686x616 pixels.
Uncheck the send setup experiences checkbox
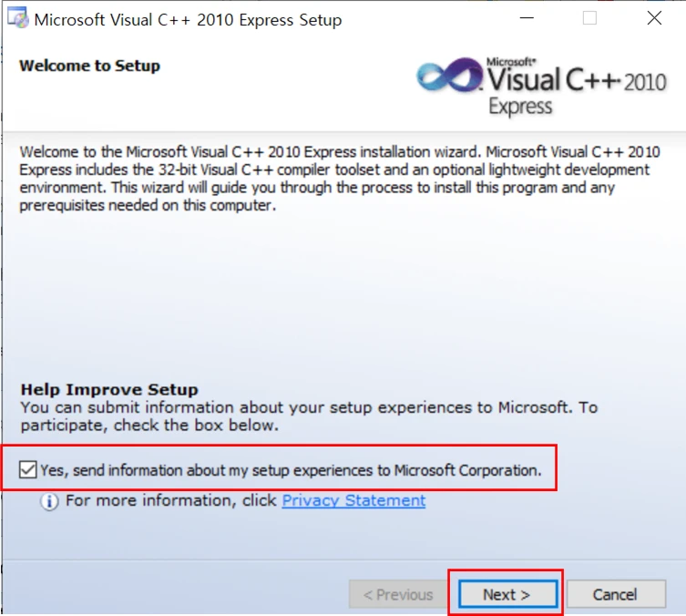click(28, 470)
